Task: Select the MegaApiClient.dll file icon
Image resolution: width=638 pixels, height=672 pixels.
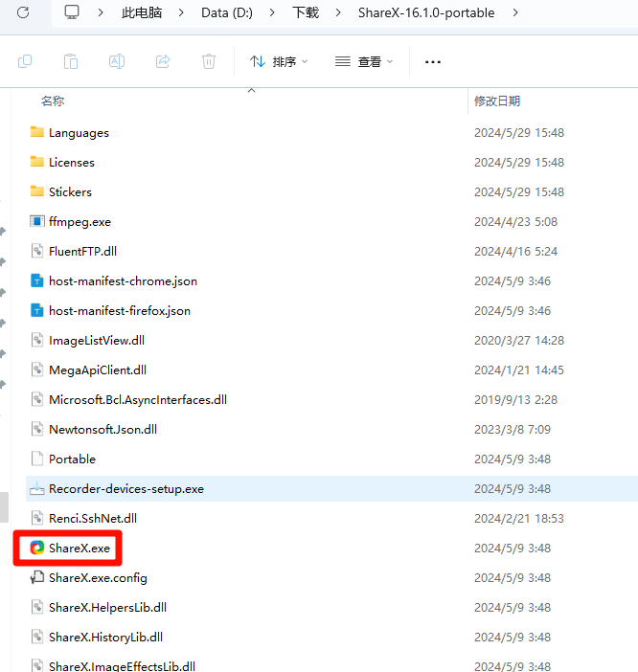Action: pos(37,370)
